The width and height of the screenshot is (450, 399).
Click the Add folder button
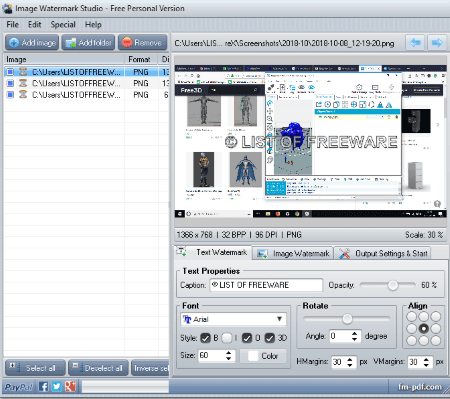pyautogui.click(x=88, y=42)
